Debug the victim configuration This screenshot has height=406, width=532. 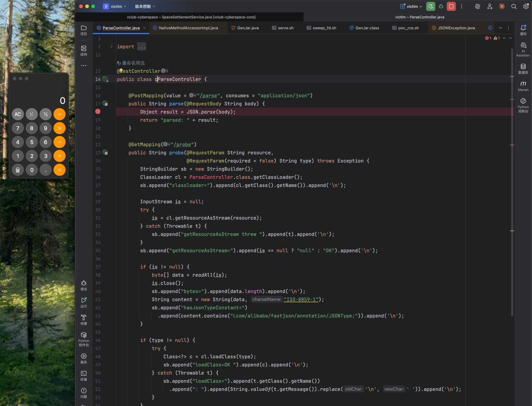coord(441,6)
